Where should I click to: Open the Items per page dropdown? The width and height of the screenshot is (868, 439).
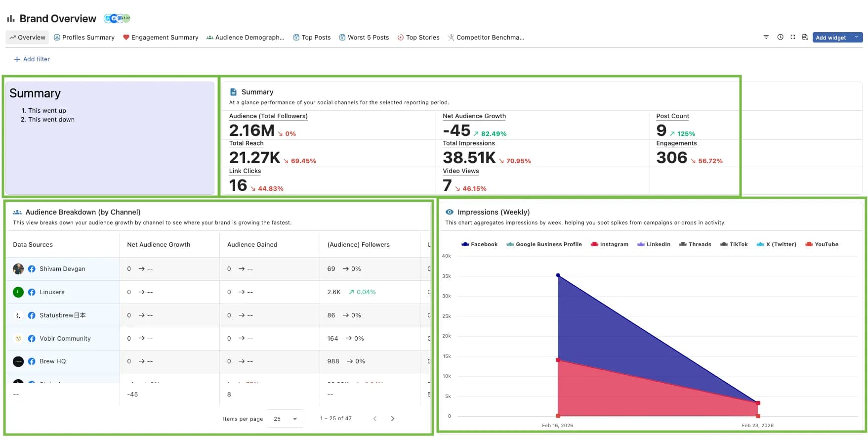[285, 419]
